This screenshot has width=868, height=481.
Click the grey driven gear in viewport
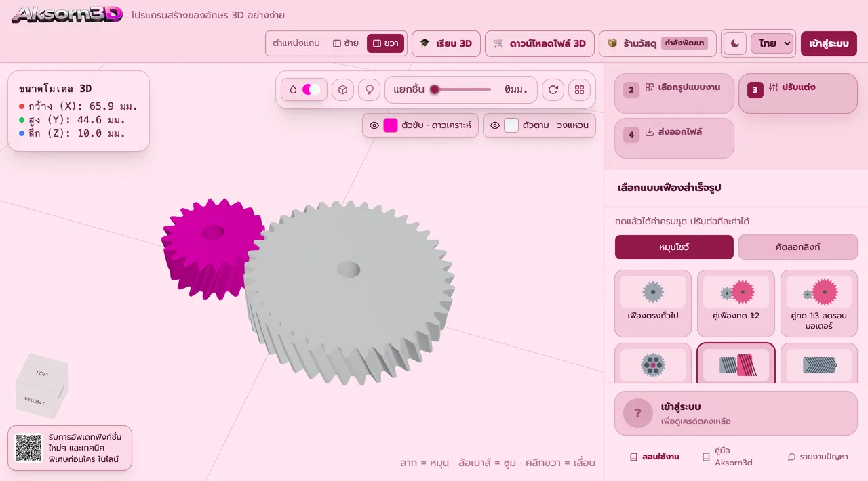tap(349, 291)
